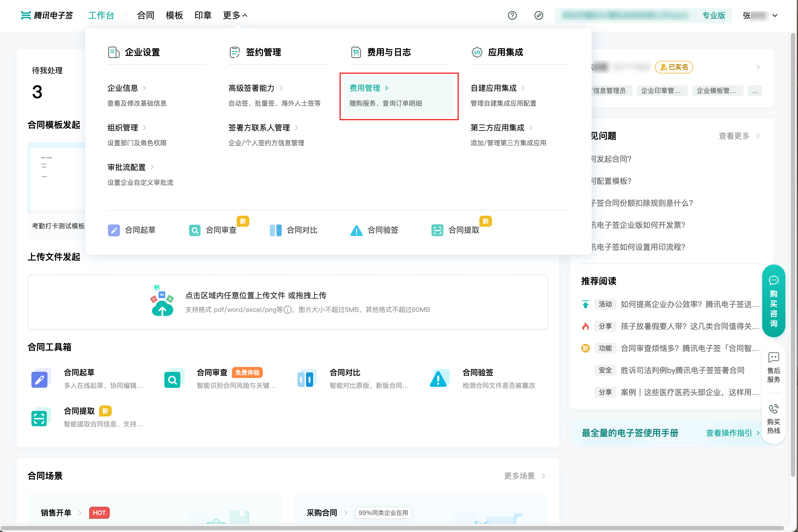This screenshot has height=532, width=798.
Task: Click the 应用集成 code icon
Action: coord(477,52)
